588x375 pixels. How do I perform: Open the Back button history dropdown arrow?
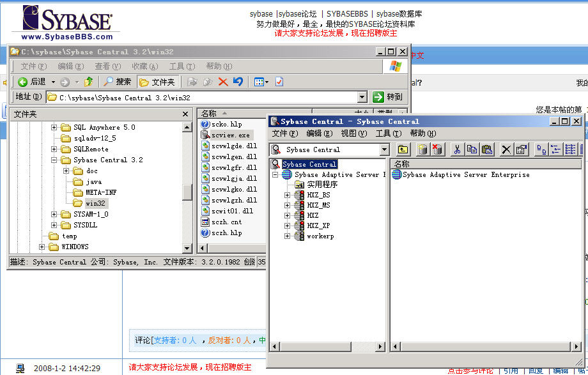click(x=53, y=82)
